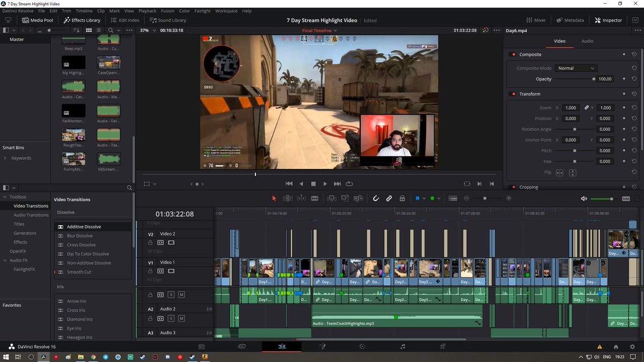Solo the Audio 2 track with S
644x362 pixels.
pyautogui.click(x=171, y=318)
